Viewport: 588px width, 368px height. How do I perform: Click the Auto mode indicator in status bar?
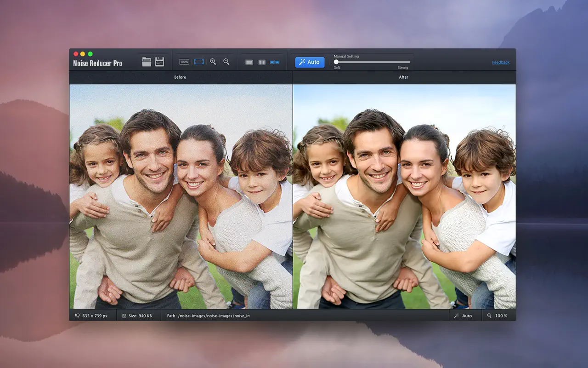point(463,316)
